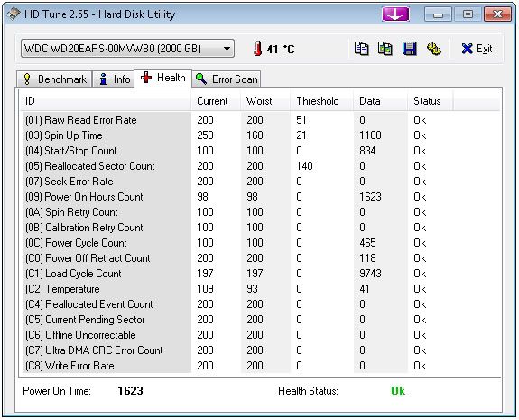Click the thermometer temperature icon
Screen dimensions: 519x420
coord(258,49)
